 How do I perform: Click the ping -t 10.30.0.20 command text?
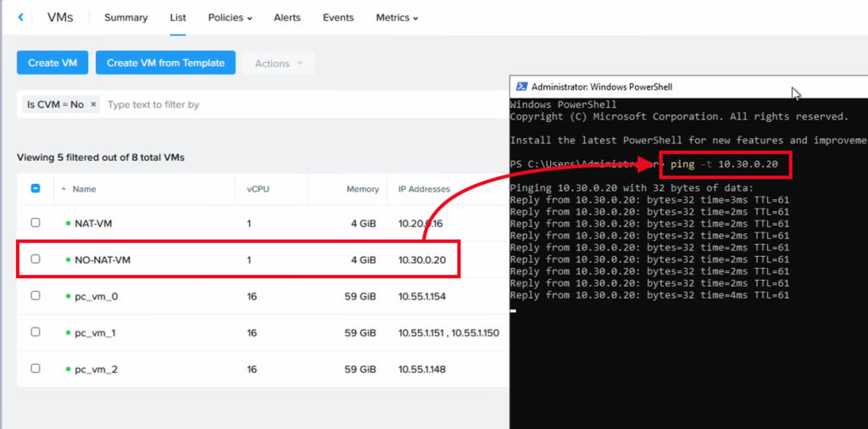(x=724, y=164)
